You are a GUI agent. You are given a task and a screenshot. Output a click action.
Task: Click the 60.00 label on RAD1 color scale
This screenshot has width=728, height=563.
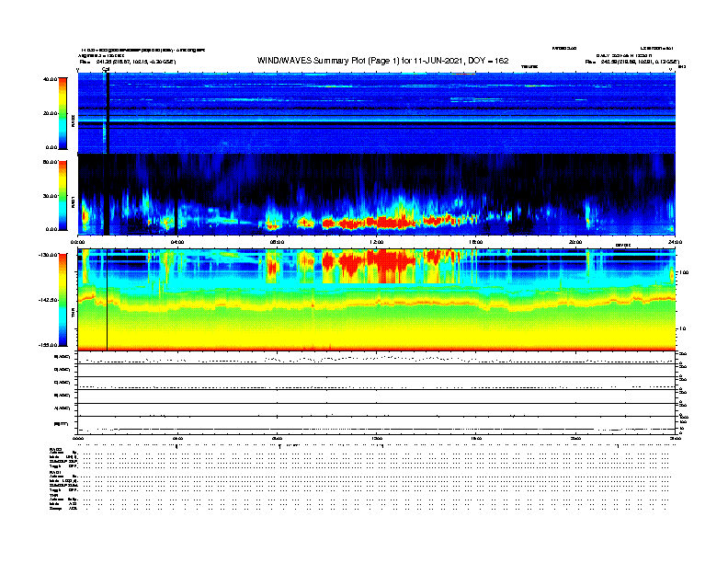click(50, 162)
